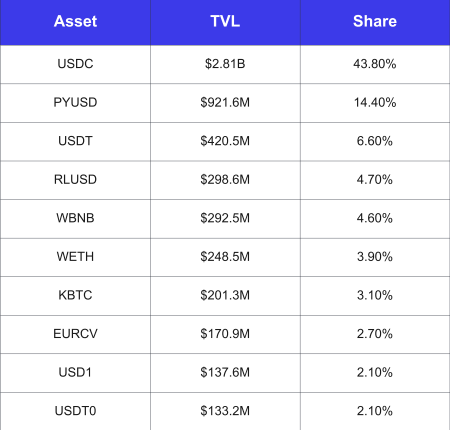
Task: Click the TVL column header
Action: click(225, 21)
